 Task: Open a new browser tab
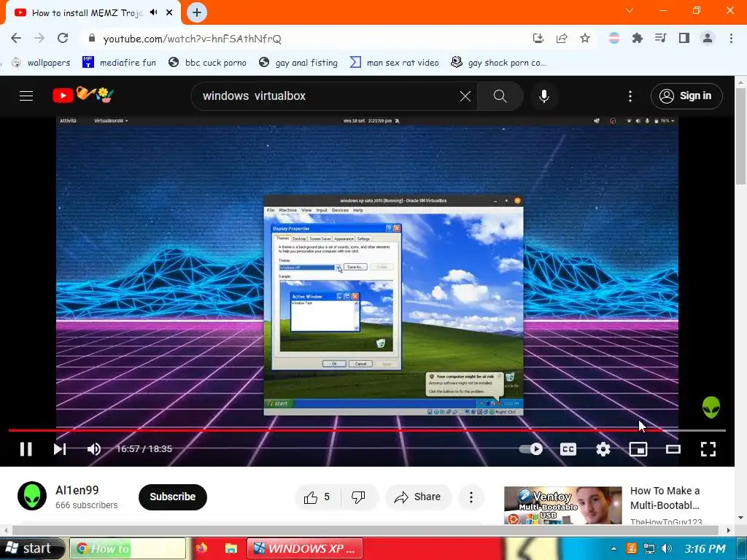[197, 12]
